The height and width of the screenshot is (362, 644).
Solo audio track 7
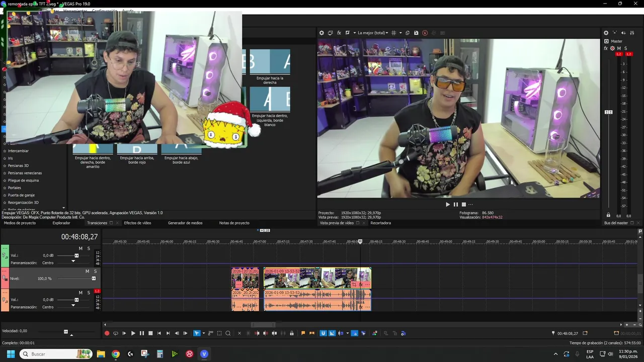89,248
